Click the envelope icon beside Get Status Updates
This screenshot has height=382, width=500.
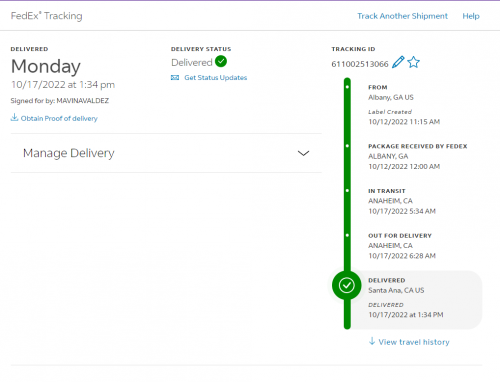(x=175, y=78)
